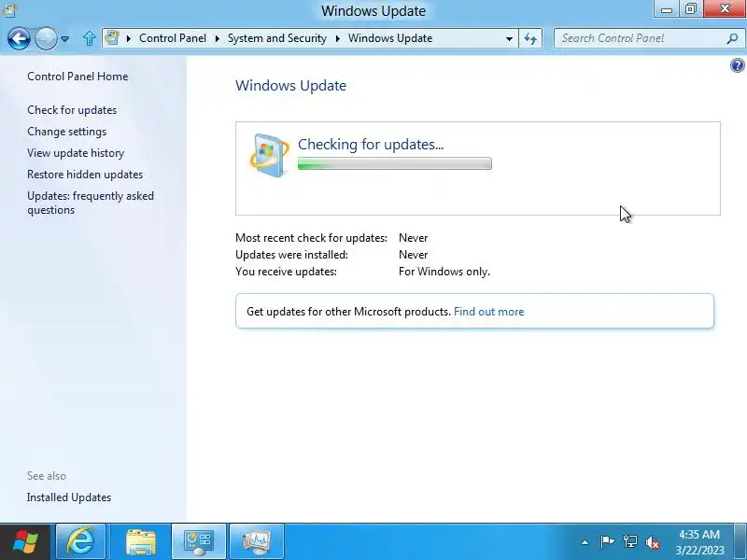Open the performance monitor taskbar icon
The width and height of the screenshot is (747, 560).
click(x=257, y=542)
